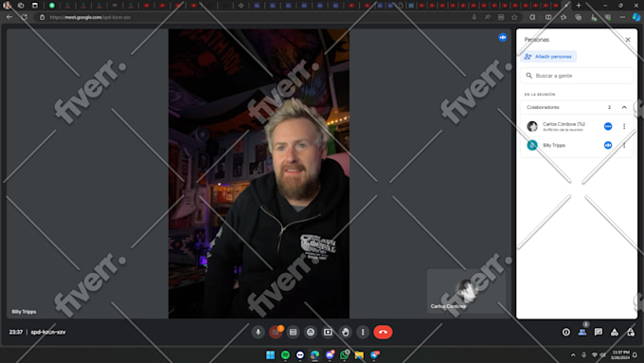Reload the Meet page
Viewport: 644px width, 363px height.
point(25,17)
